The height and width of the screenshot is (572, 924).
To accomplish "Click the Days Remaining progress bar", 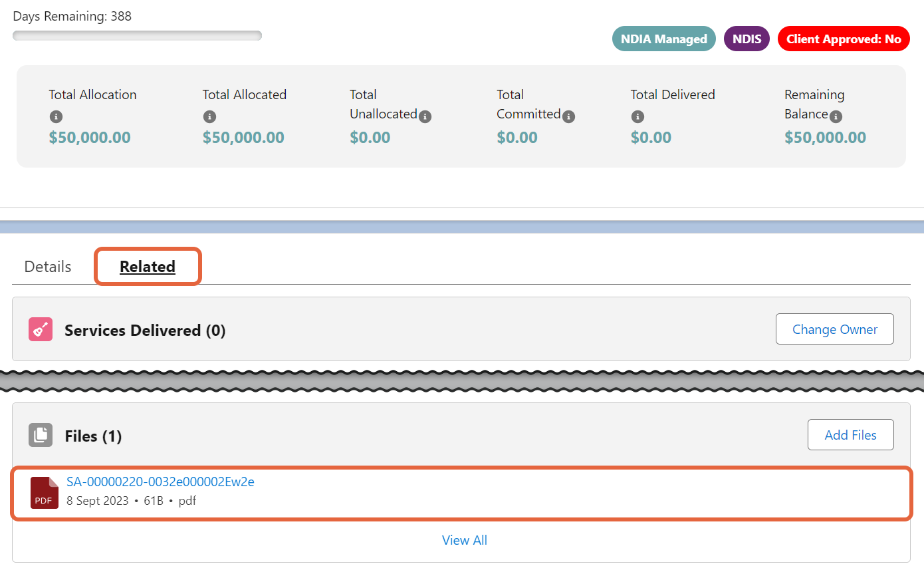I will pos(137,36).
